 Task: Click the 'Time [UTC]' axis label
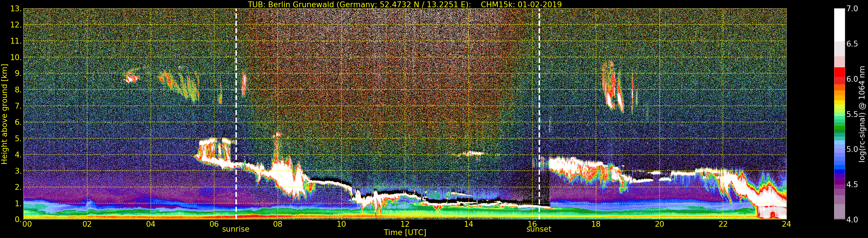405,233
